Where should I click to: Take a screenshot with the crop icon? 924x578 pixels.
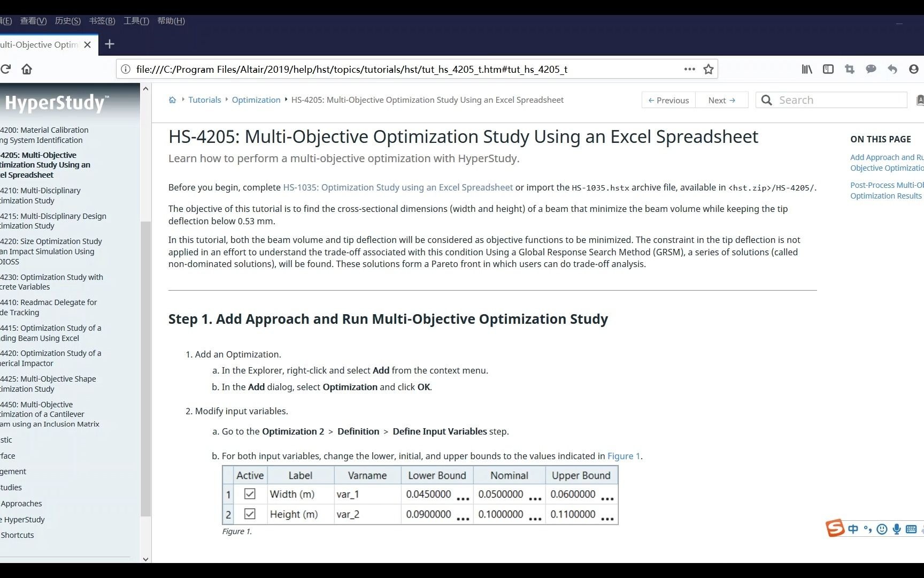coord(849,69)
